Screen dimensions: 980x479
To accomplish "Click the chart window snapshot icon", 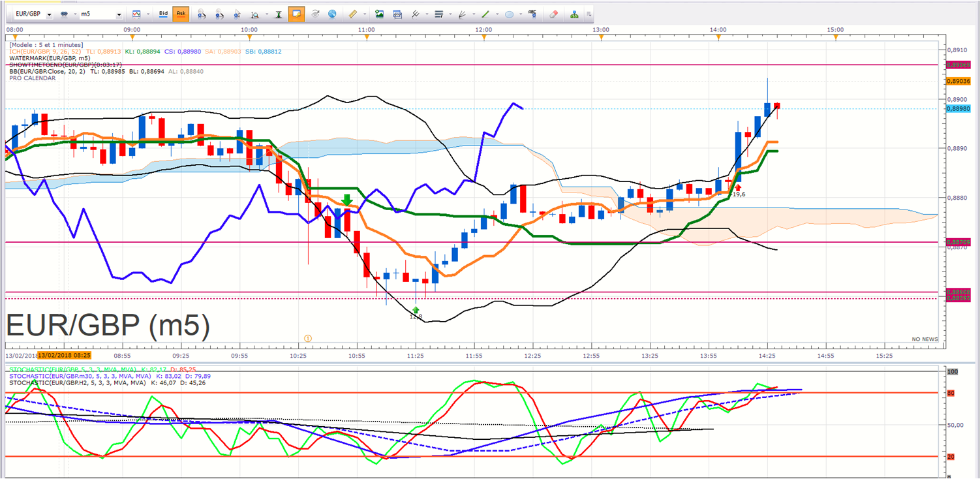I will [397, 14].
